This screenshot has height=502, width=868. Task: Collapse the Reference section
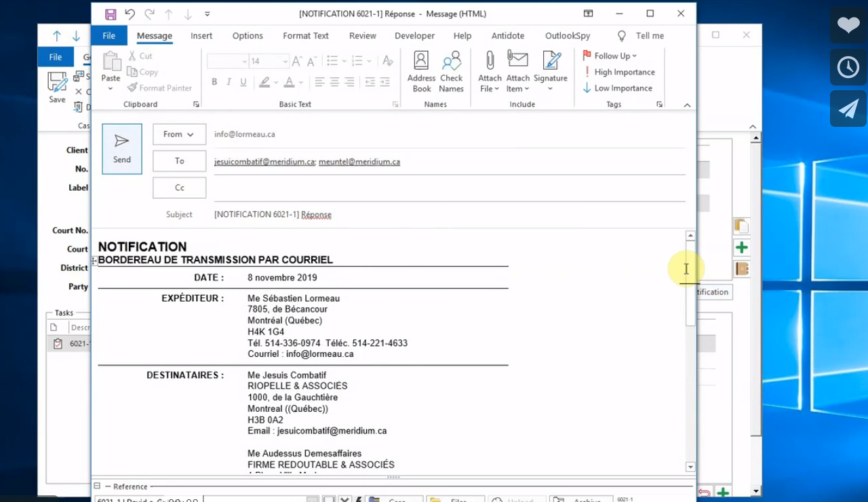[x=97, y=486]
